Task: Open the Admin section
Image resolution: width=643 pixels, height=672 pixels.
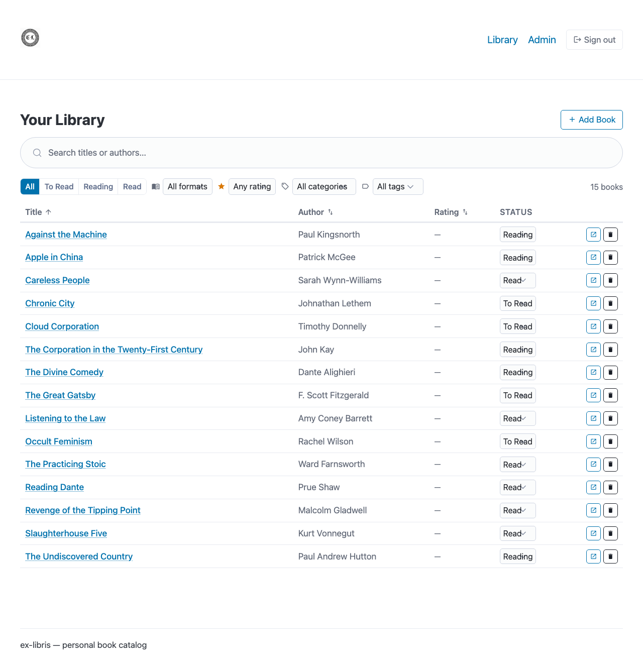Action: click(542, 40)
